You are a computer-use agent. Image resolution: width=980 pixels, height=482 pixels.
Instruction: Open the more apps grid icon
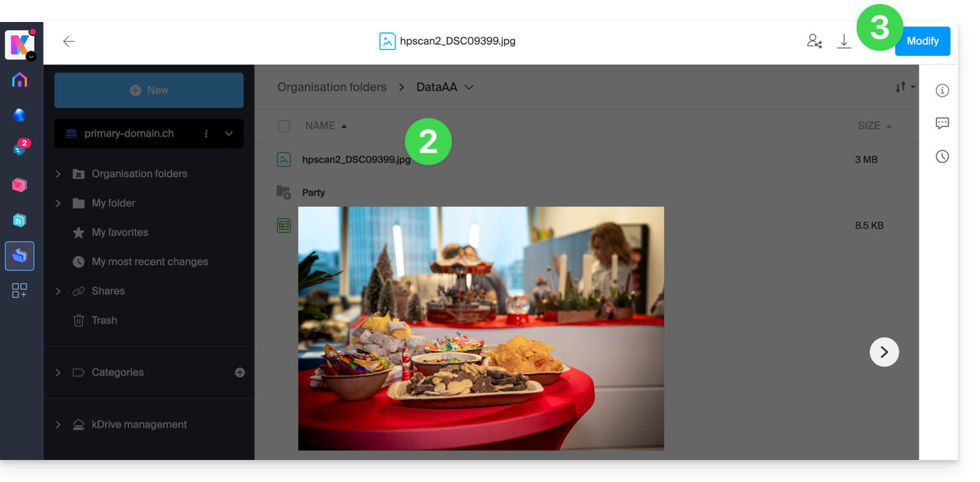20,291
